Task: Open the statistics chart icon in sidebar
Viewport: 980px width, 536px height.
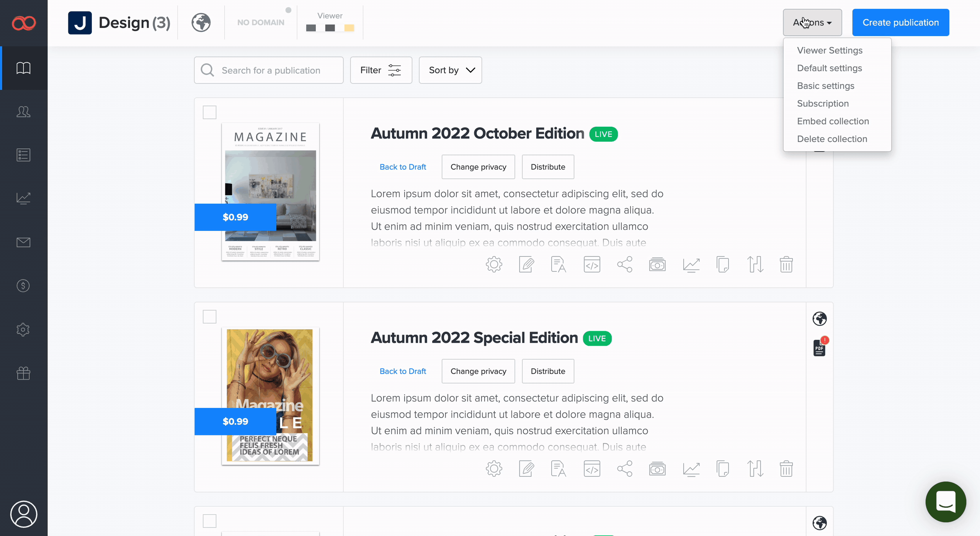Action: (23, 198)
